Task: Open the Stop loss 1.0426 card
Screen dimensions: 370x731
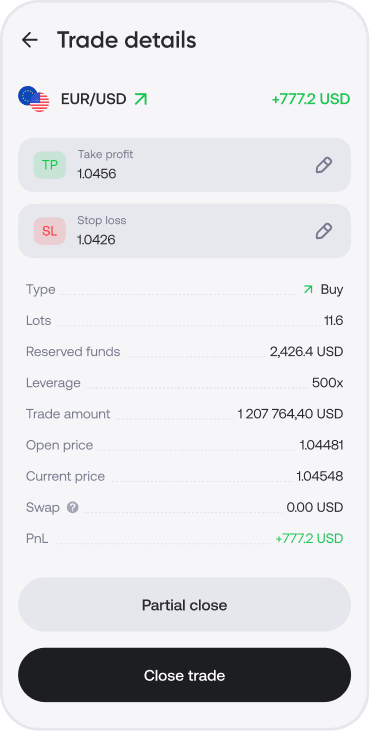Action: click(185, 231)
